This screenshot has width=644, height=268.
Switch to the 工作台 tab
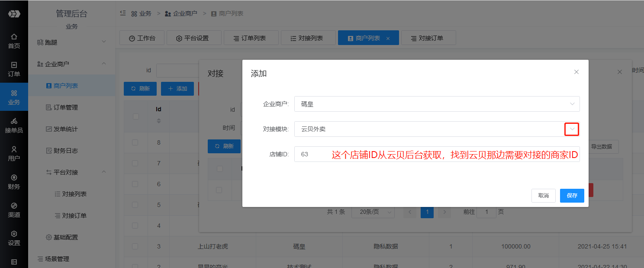[142, 38]
